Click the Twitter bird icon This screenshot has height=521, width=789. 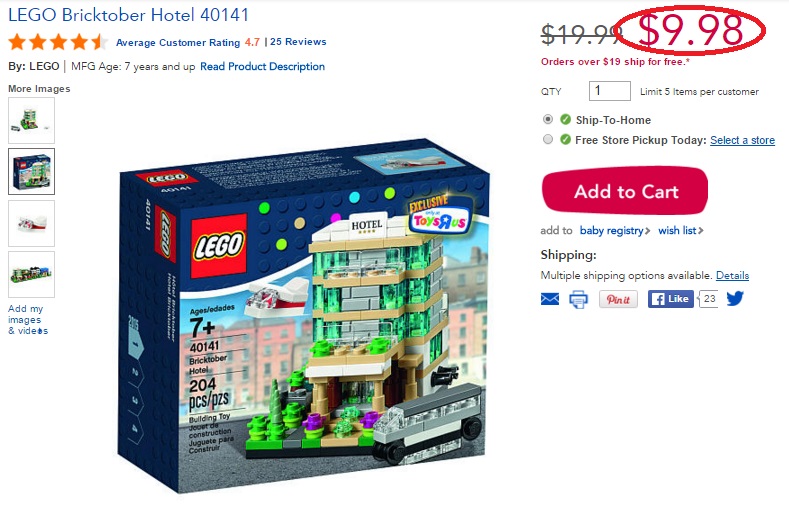click(x=735, y=299)
